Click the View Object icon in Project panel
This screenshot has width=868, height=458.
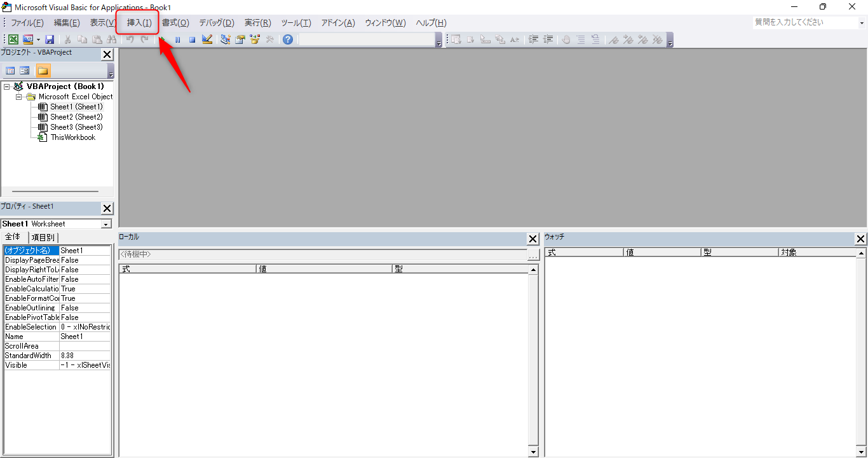click(x=25, y=71)
